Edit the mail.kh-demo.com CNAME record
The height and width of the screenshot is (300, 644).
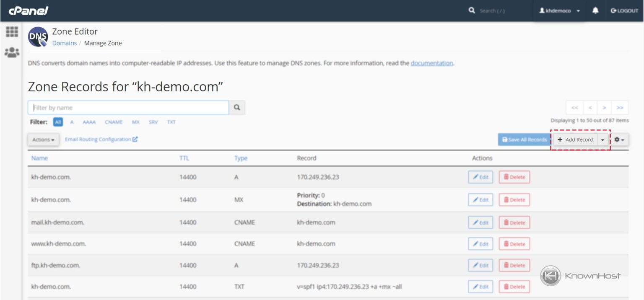480,222
